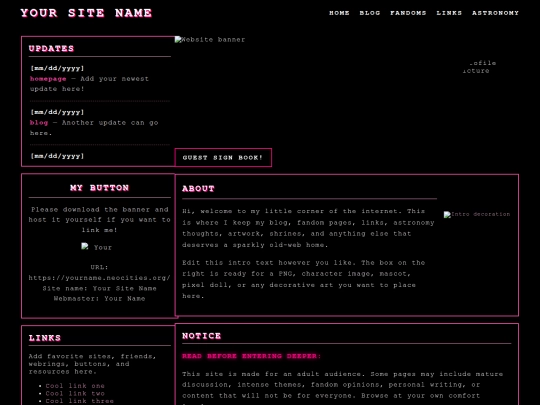540x405 pixels.
Task: Visit the ASTRONOMY page
Action: pyautogui.click(x=495, y=13)
